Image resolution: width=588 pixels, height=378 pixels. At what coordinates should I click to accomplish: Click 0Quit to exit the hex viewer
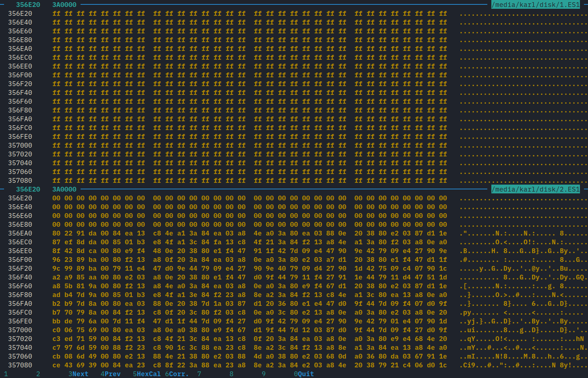tap(304, 374)
